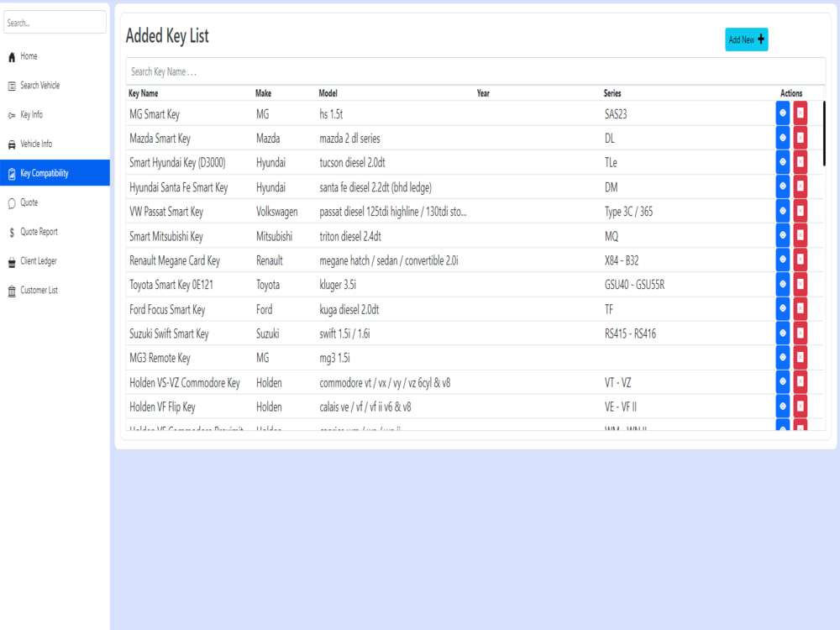Viewport: 840px width, 630px height.
Task: Click the blue edit icon for MG Smart Key
Action: coord(782,113)
